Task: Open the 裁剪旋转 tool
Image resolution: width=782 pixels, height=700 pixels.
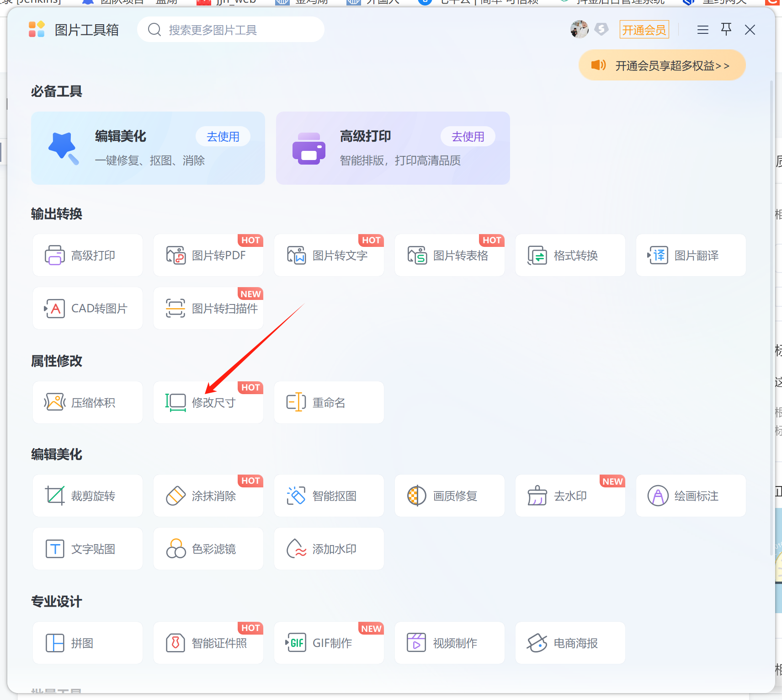Action: point(88,496)
